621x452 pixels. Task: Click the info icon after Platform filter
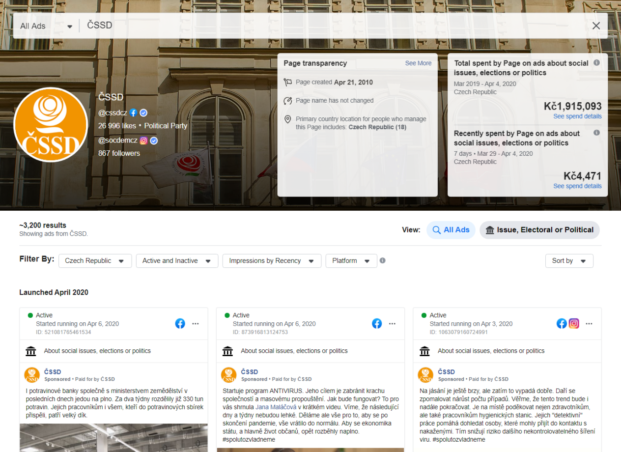[x=383, y=260]
